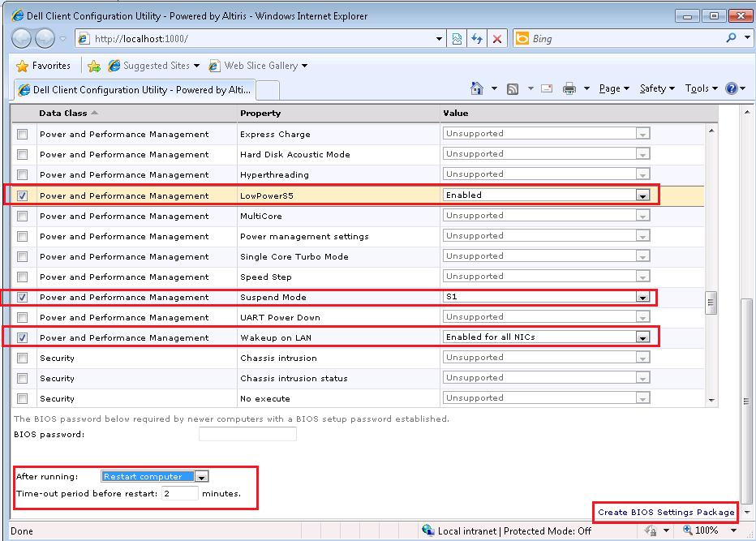Enable the Chassis intrusion checkbox

(x=23, y=357)
